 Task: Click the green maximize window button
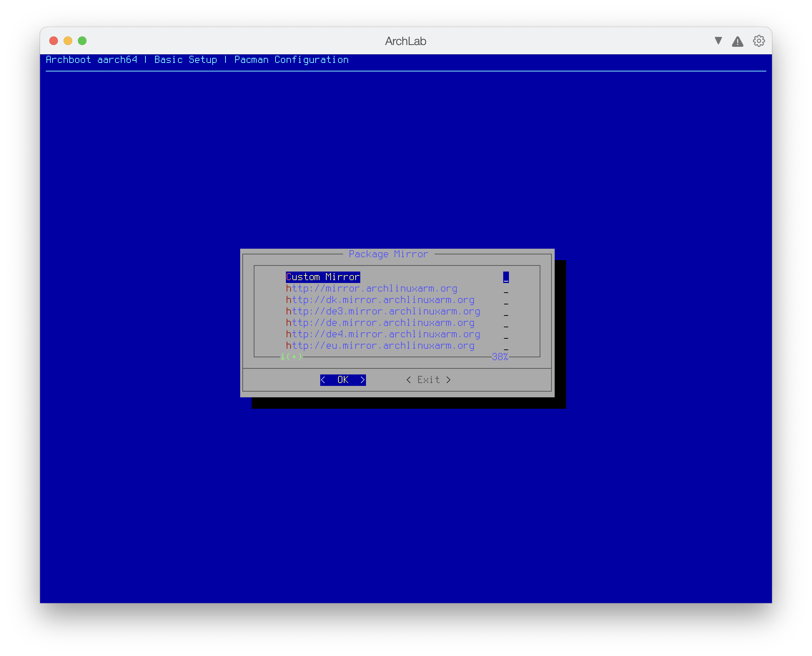pos(82,41)
